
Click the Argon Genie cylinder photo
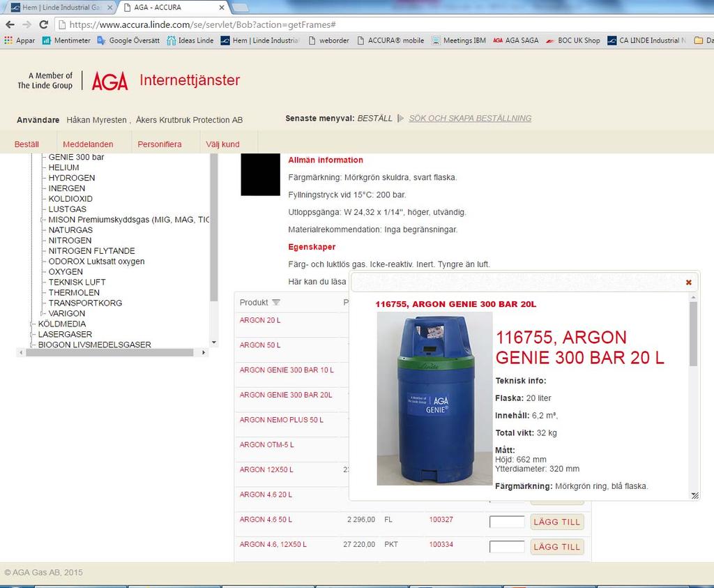[434, 398]
